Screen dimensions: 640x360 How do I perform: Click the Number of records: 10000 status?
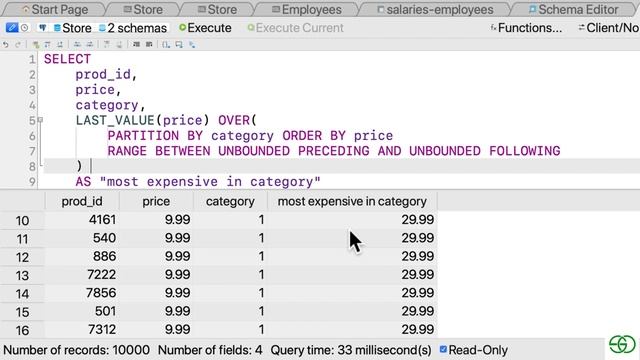76,350
